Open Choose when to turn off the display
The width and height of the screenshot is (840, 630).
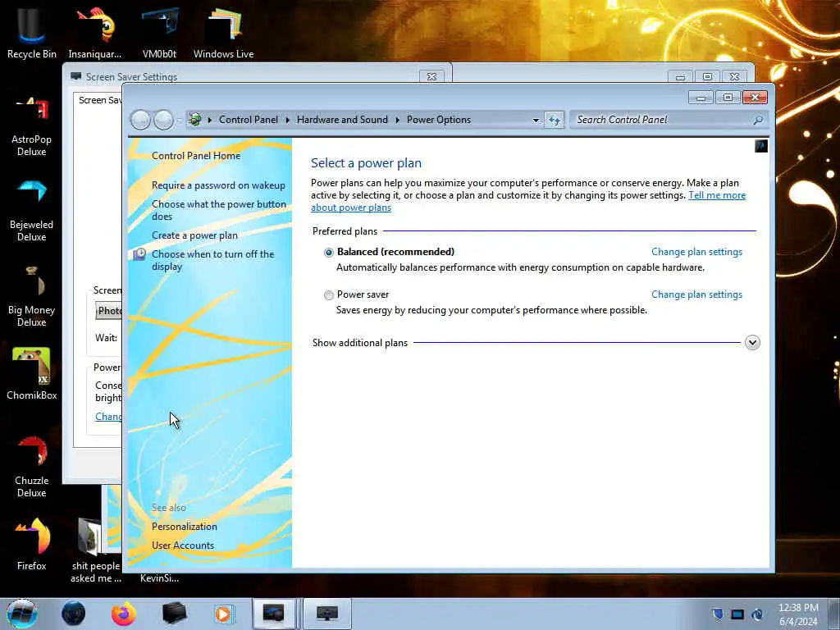click(x=212, y=260)
